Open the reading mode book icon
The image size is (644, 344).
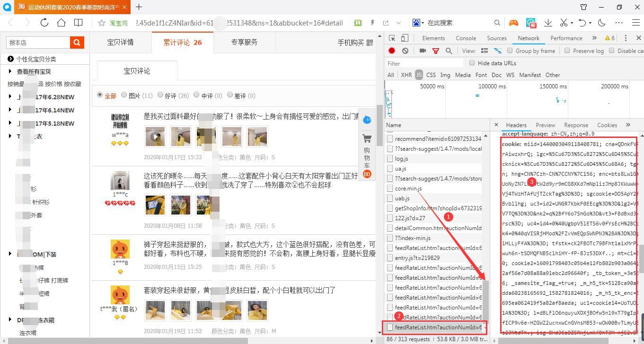(79, 23)
